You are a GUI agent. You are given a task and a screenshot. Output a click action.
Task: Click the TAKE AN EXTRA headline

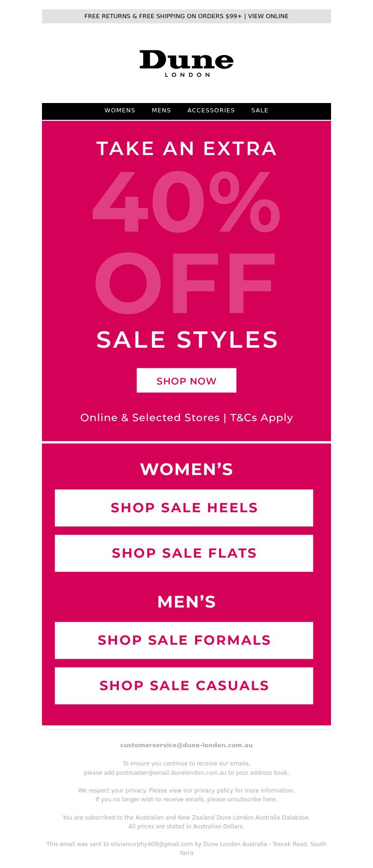click(x=186, y=149)
